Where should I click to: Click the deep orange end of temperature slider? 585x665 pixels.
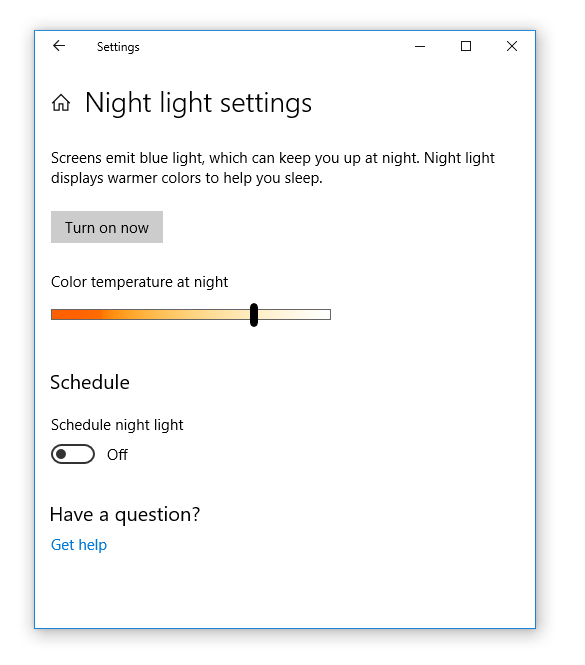point(64,315)
